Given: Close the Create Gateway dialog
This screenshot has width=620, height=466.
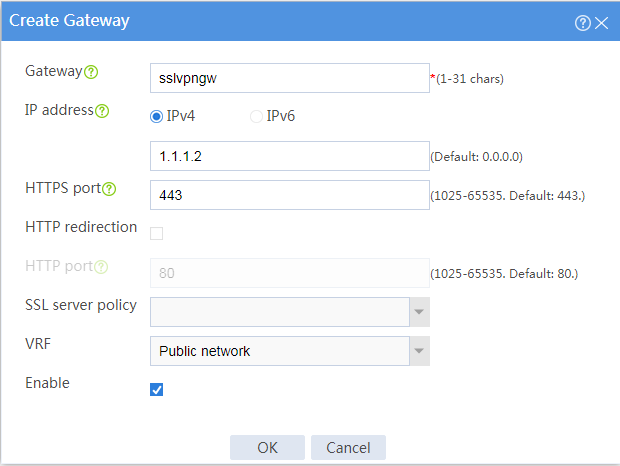Looking at the screenshot, I should [601, 23].
